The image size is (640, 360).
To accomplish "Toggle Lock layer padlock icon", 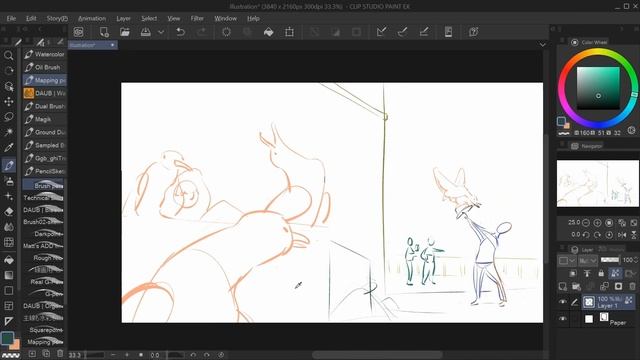I will coord(601,273).
